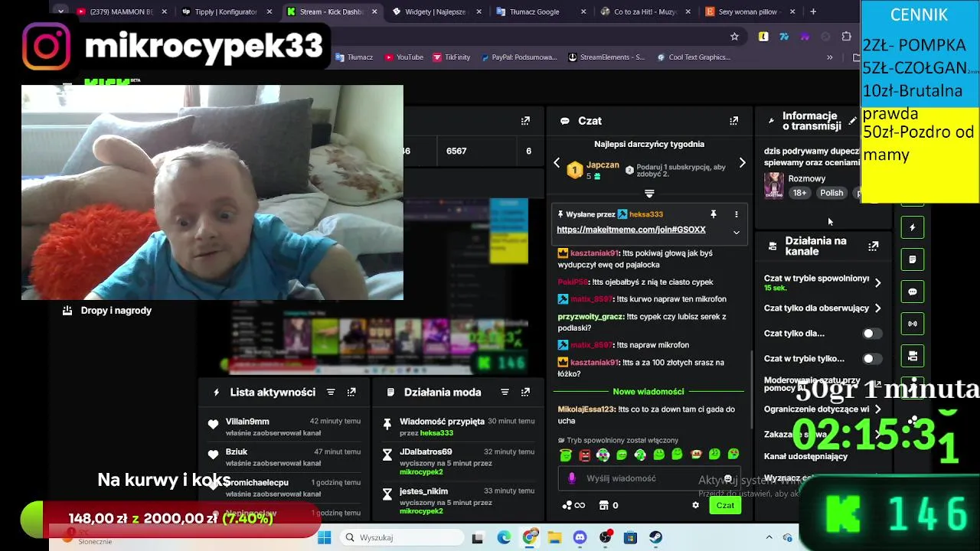Open the browser tab search dropdown
This screenshot has width=980, height=551.
[x=60, y=11]
